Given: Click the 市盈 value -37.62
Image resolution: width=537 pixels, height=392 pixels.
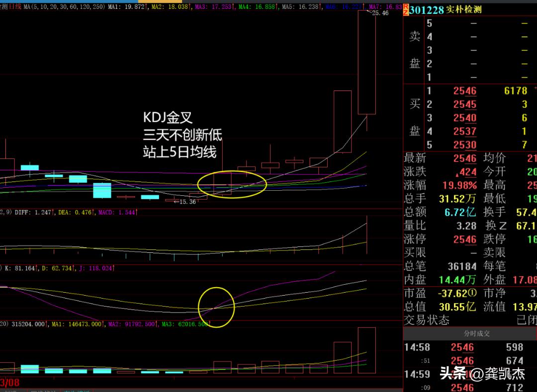Looking at the screenshot, I should (x=453, y=294).
